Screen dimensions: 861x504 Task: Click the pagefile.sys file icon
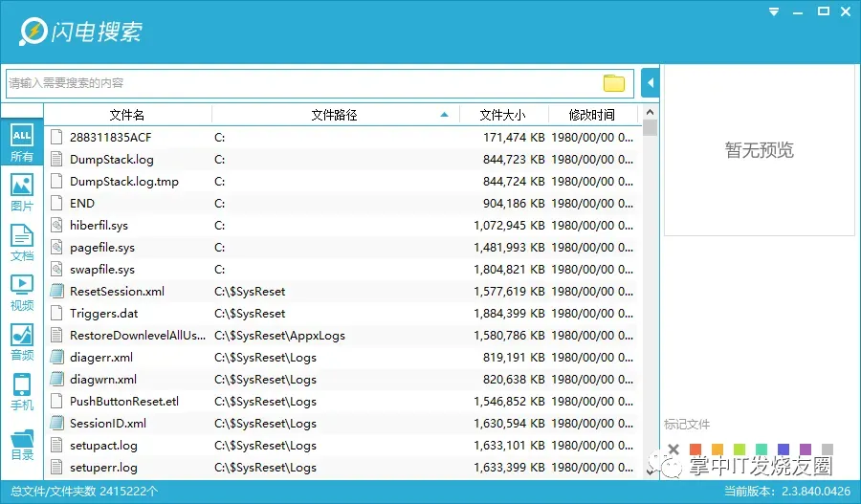pyautogui.click(x=56, y=247)
